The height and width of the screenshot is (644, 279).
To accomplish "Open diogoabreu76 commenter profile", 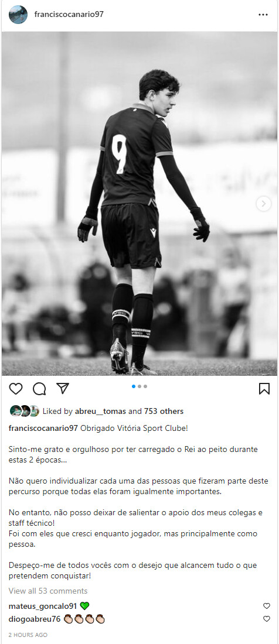I will click(35, 619).
